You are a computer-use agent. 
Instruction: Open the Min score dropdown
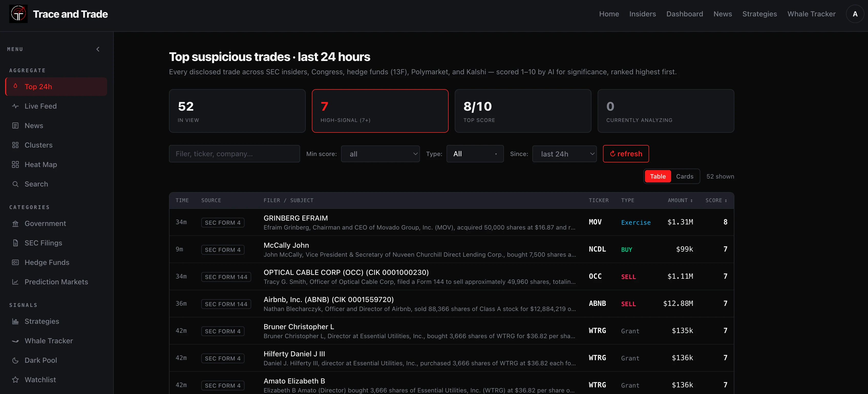coord(380,154)
